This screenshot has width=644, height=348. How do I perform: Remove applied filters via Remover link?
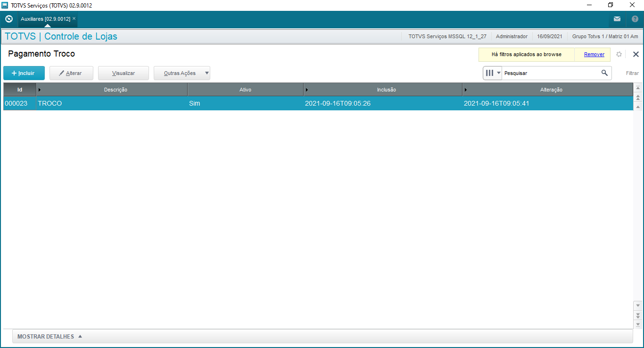click(x=594, y=54)
